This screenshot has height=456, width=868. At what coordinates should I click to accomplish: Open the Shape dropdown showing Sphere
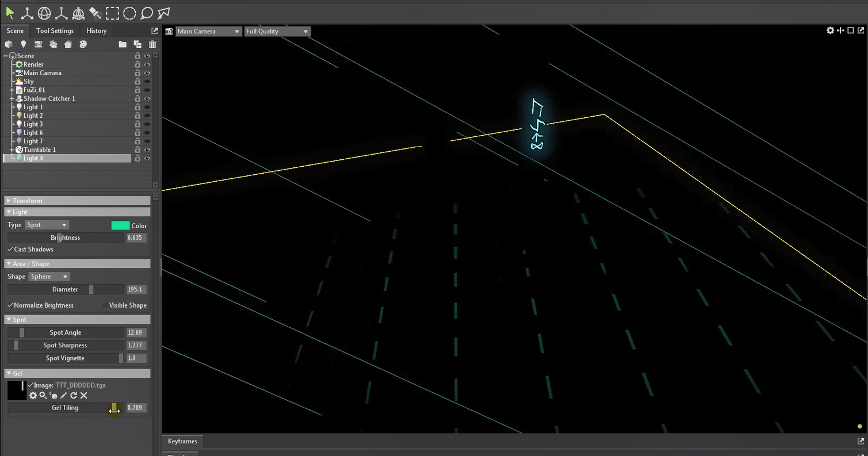[49, 277]
